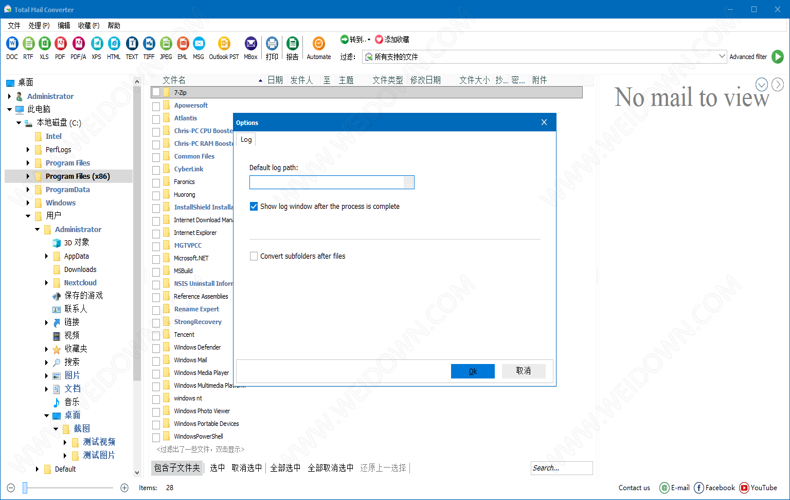This screenshot has height=500, width=790.
Task: Open the 收藏 (F) menu
Action: click(89, 25)
